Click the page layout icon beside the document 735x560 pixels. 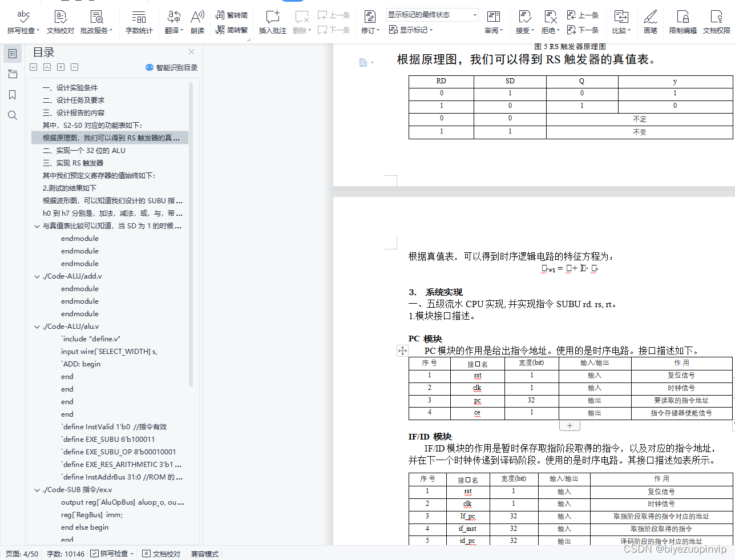[364, 62]
